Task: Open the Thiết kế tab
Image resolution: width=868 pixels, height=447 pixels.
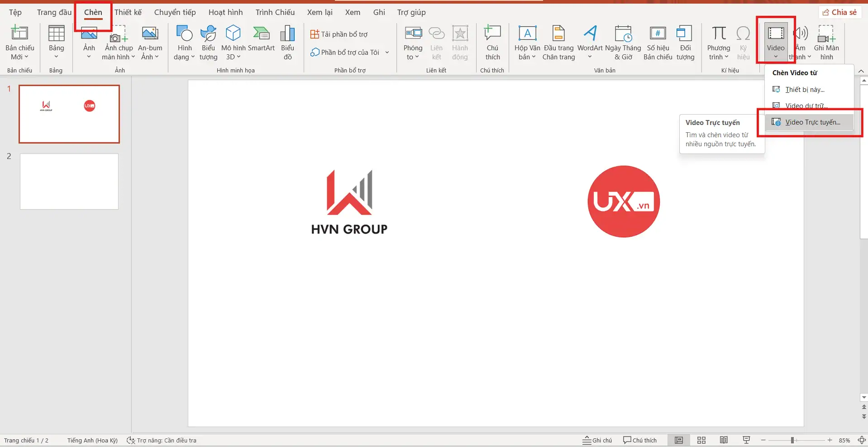Action: 128,12
